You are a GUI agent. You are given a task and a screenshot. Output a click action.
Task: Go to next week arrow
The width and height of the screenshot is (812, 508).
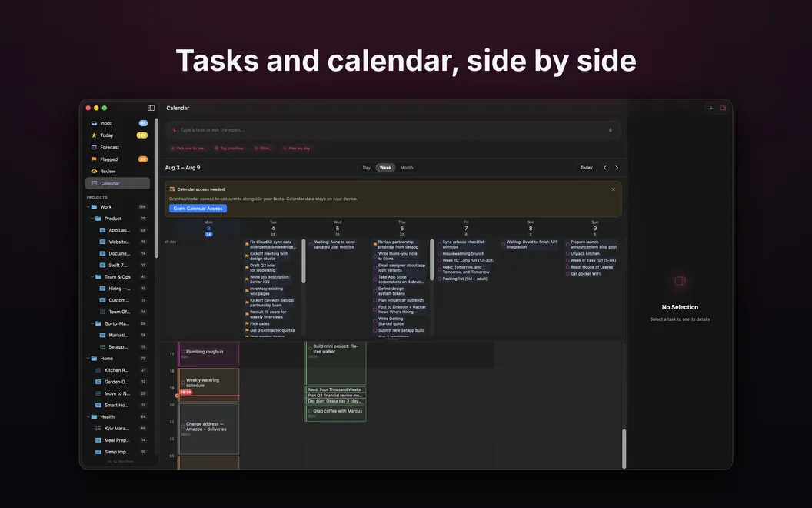coord(616,168)
